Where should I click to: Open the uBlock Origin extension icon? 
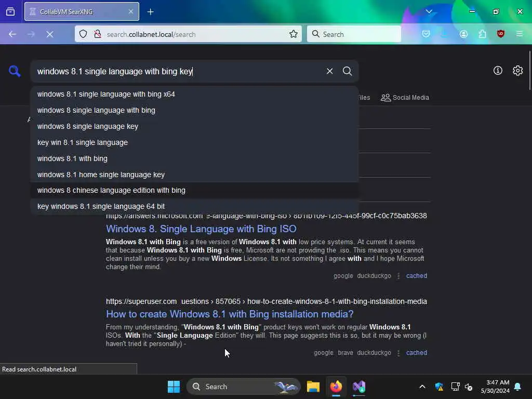click(x=501, y=34)
